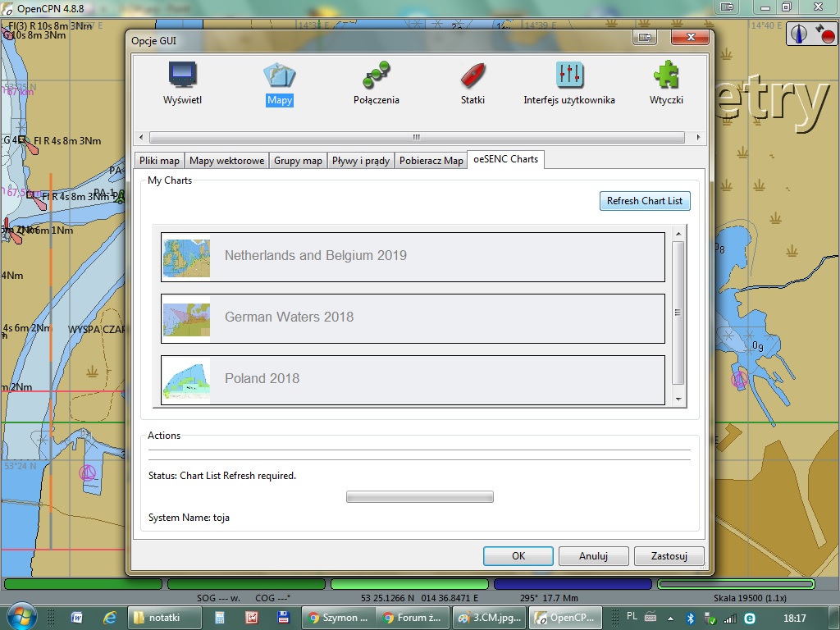
Task: Click the Safely Remove Hardware tray icon
Action: (x=710, y=618)
